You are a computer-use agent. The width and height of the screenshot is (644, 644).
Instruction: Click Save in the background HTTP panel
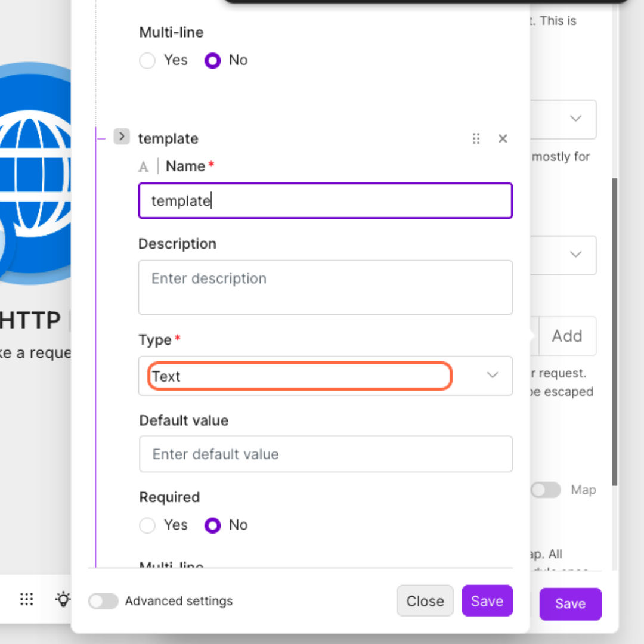pyautogui.click(x=571, y=603)
